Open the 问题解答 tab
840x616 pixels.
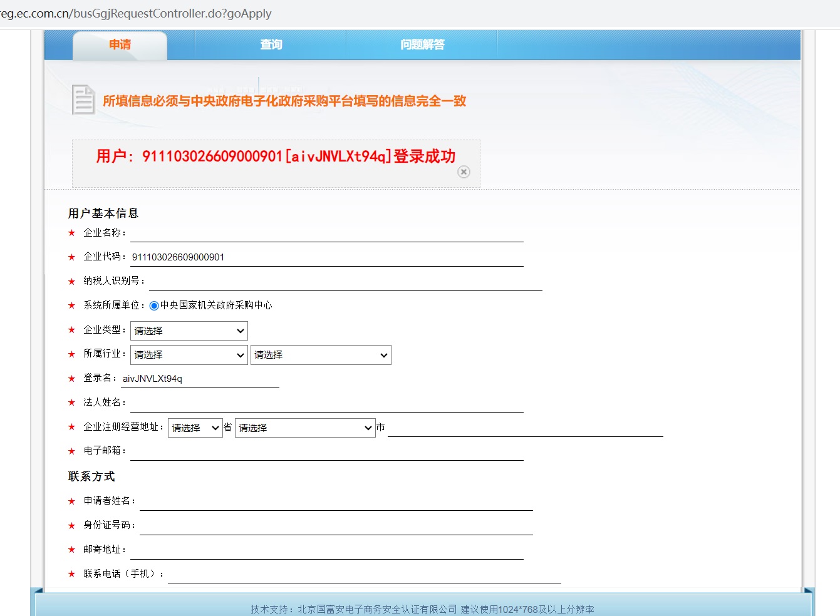[422, 45]
